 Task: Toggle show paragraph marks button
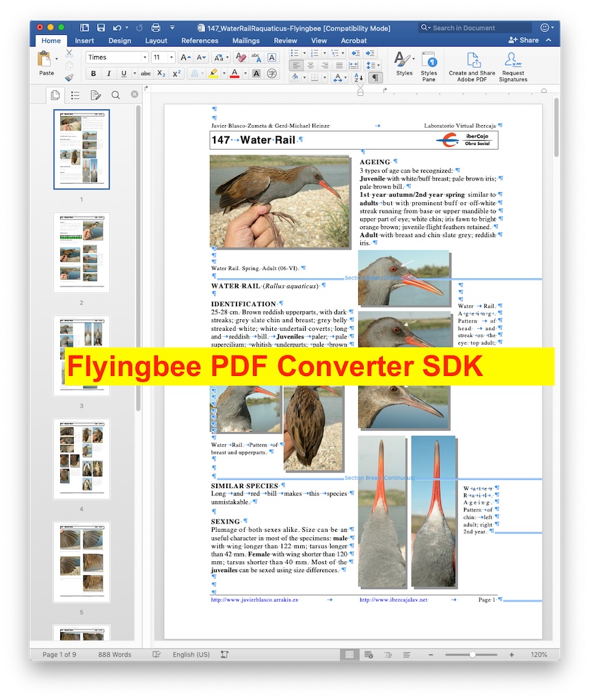coord(375,78)
